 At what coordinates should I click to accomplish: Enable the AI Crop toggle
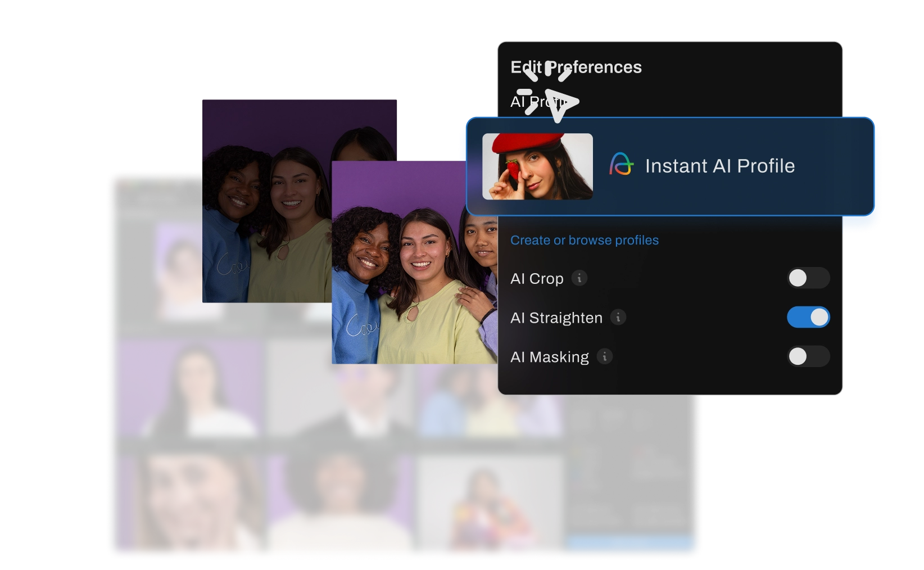pos(809,278)
